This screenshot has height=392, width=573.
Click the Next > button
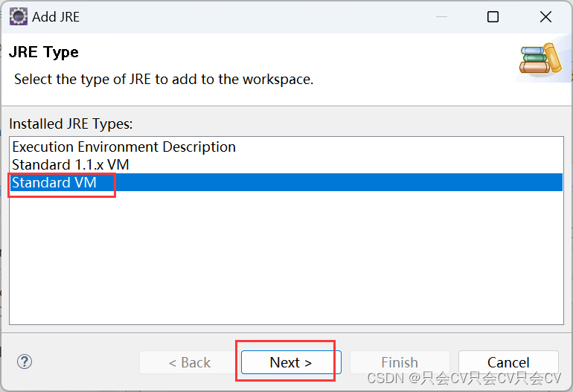(x=291, y=362)
